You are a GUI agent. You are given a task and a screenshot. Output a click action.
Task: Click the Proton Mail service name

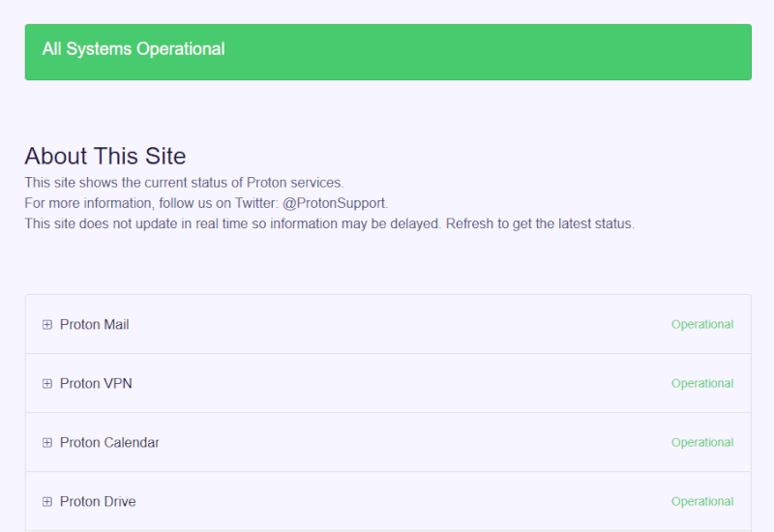coord(94,325)
